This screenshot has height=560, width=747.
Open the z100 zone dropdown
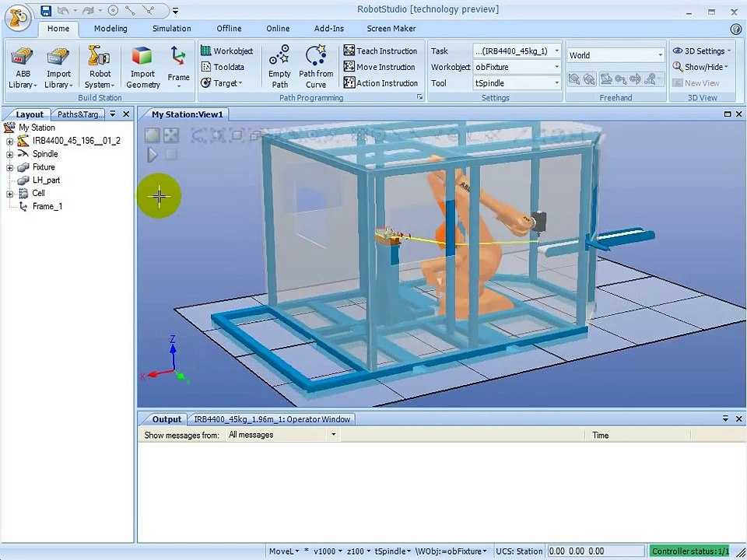tap(358, 551)
